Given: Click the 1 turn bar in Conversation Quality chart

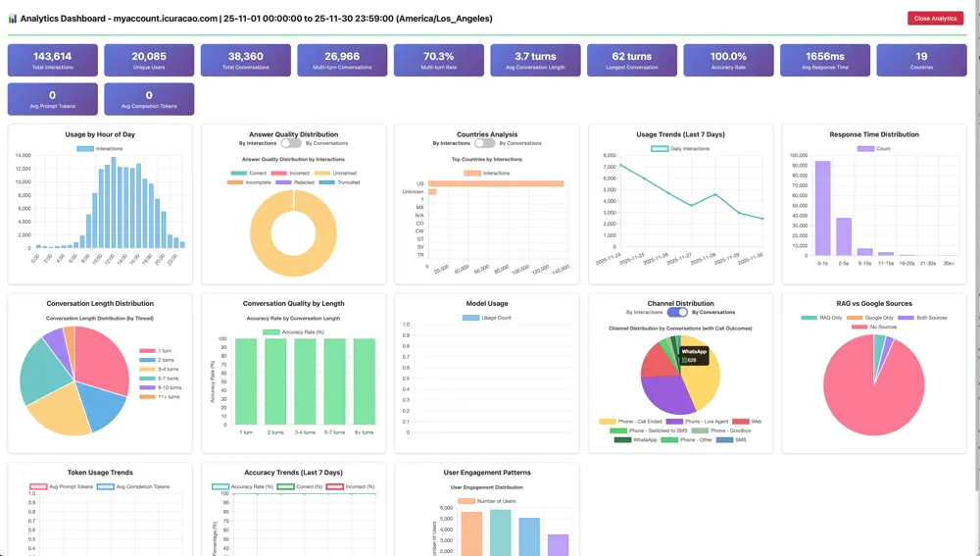Looking at the screenshot, I should (x=246, y=381).
